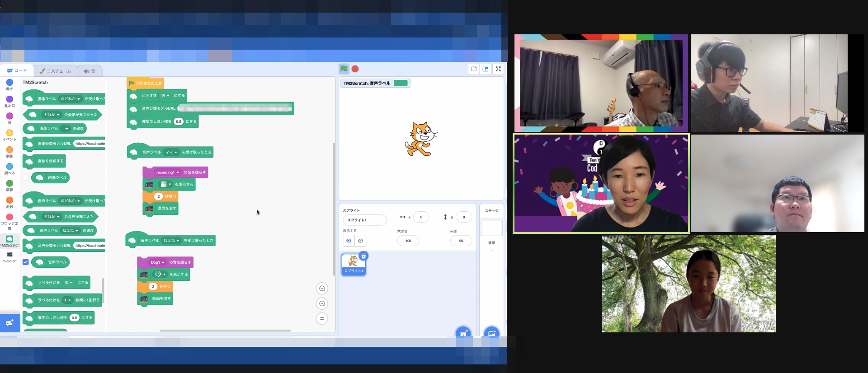The image size is (868, 373).
Task: Click the red stop button
Action: point(355,69)
